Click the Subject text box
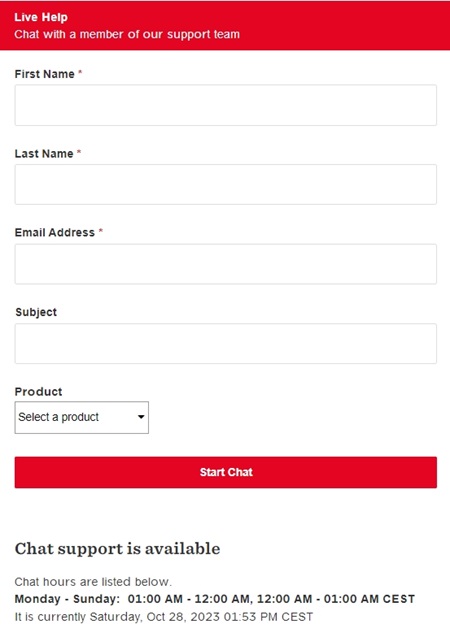Screen dimensions: 450x637 tap(226, 344)
